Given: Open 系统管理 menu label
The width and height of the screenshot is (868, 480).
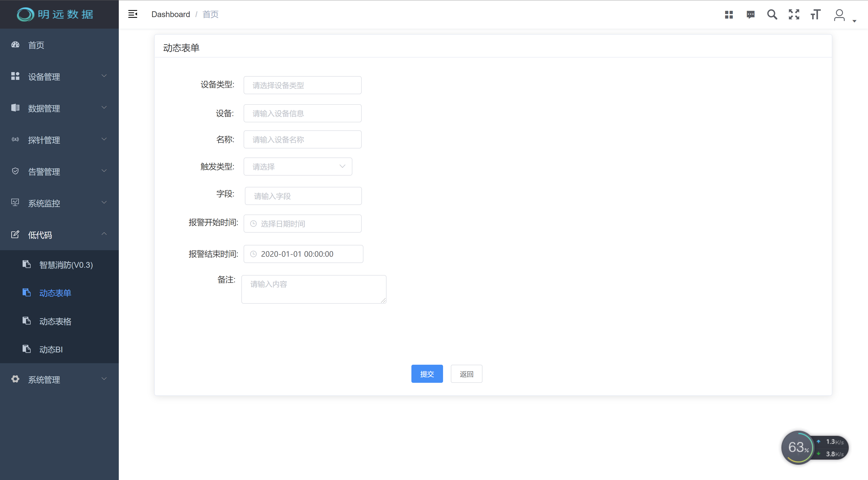Looking at the screenshot, I should coord(44,380).
